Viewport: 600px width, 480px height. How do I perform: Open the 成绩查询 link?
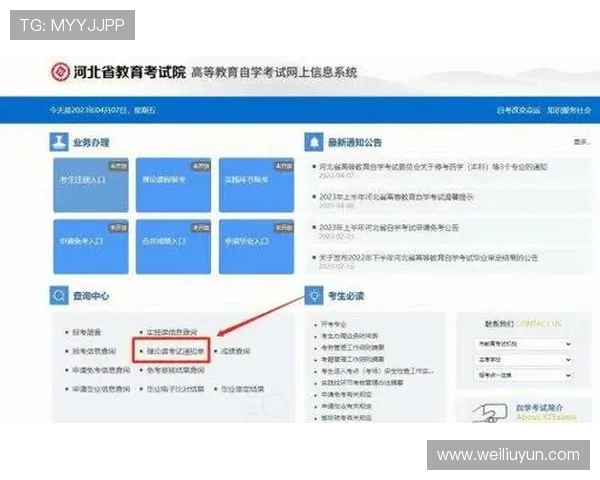pos(236,351)
